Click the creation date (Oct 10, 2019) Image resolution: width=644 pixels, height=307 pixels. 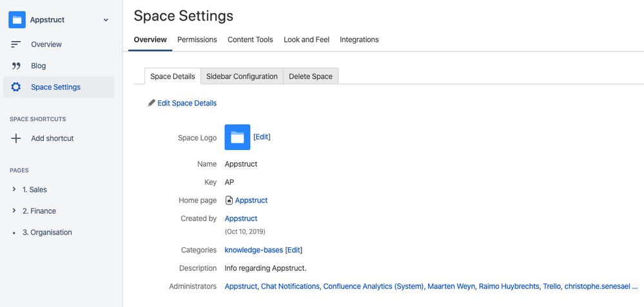tap(245, 232)
